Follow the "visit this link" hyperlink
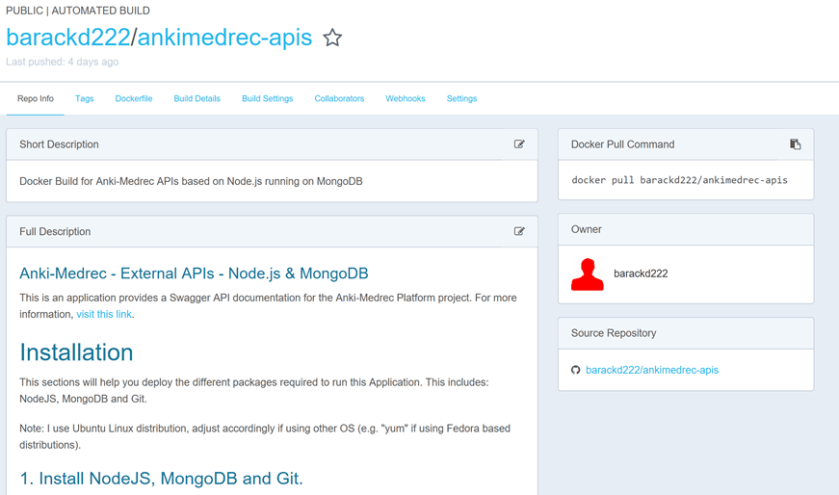 tap(104, 314)
